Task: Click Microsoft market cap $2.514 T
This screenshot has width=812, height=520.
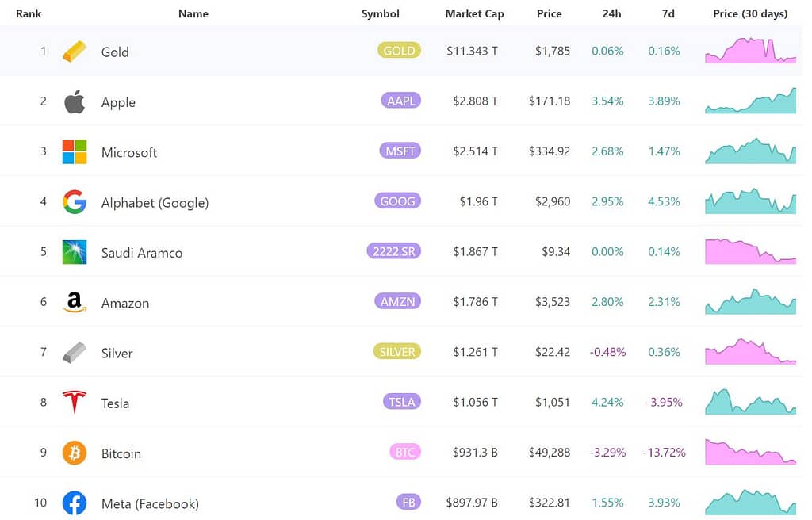Action: coord(476,151)
